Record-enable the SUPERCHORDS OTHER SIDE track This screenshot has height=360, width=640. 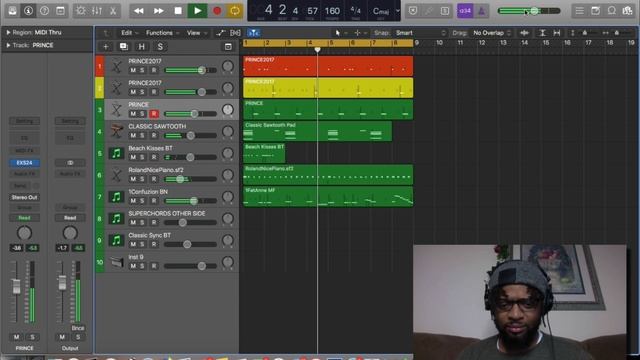point(154,222)
